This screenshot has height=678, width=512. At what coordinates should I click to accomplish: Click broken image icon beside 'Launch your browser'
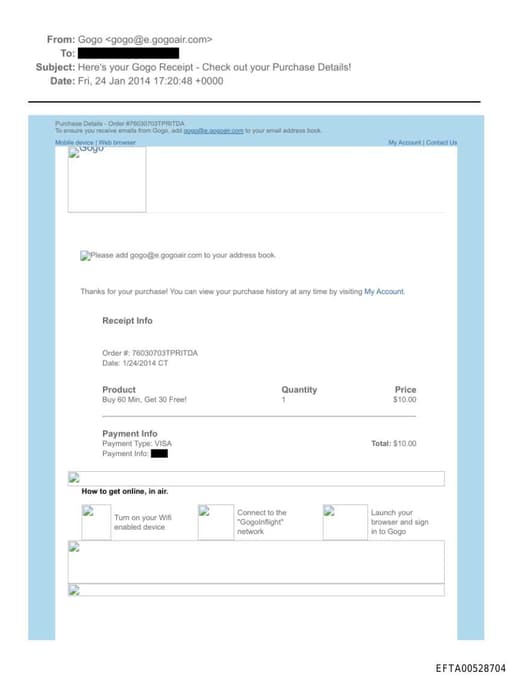[x=345, y=522]
